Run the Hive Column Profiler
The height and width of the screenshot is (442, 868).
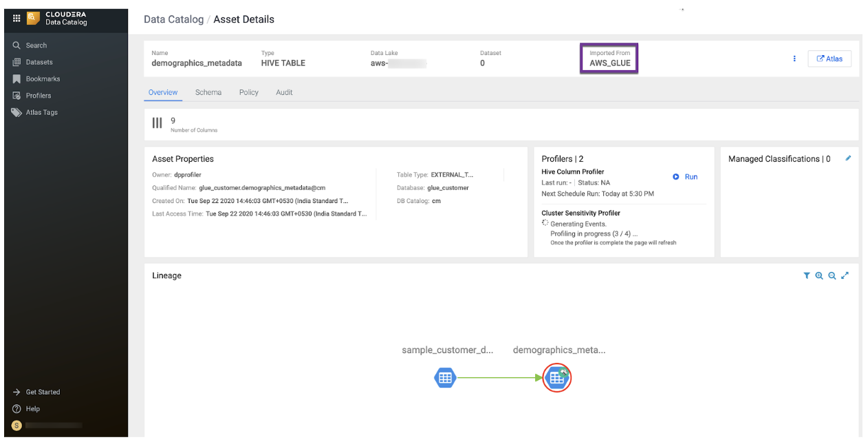[x=685, y=177]
